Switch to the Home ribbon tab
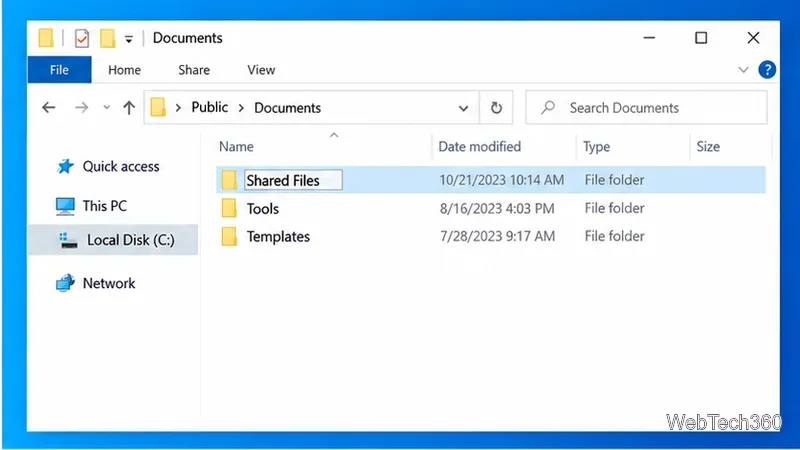Viewport: 800px width, 450px height. pos(124,70)
